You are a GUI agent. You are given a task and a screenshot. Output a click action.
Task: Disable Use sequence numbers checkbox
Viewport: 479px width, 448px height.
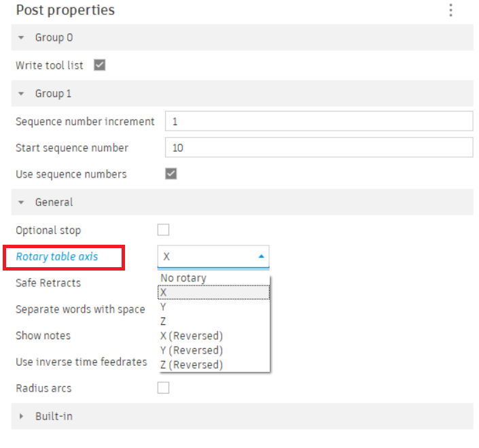pyautogui.click(x=171, y=174)
